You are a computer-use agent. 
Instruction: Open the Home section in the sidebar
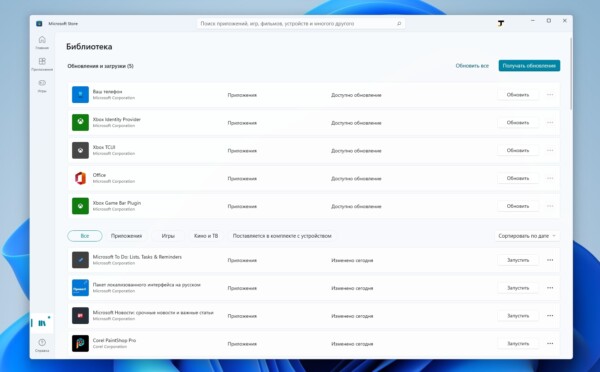tap(42, 42)
